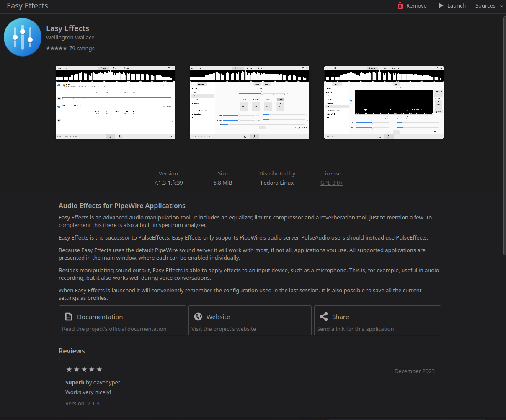
Task: Open the Documentation page icon
Action: tap(69, 317)
